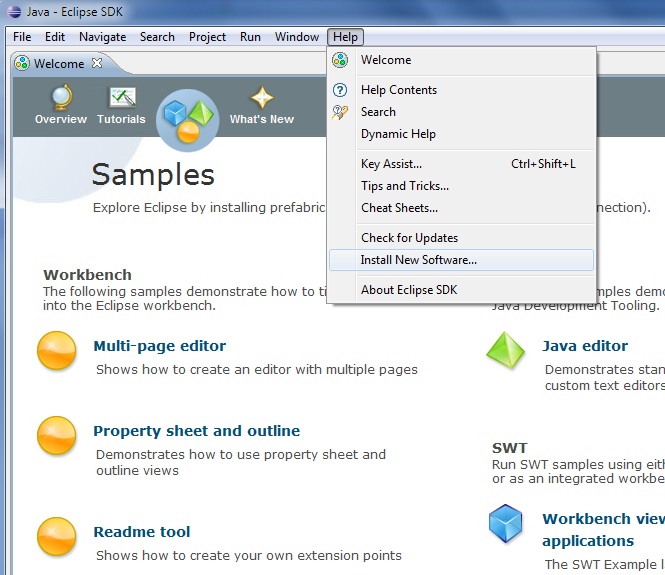The image size is (665, 575).
Task: Choose Search entry in Help menu
Action: 461,112
